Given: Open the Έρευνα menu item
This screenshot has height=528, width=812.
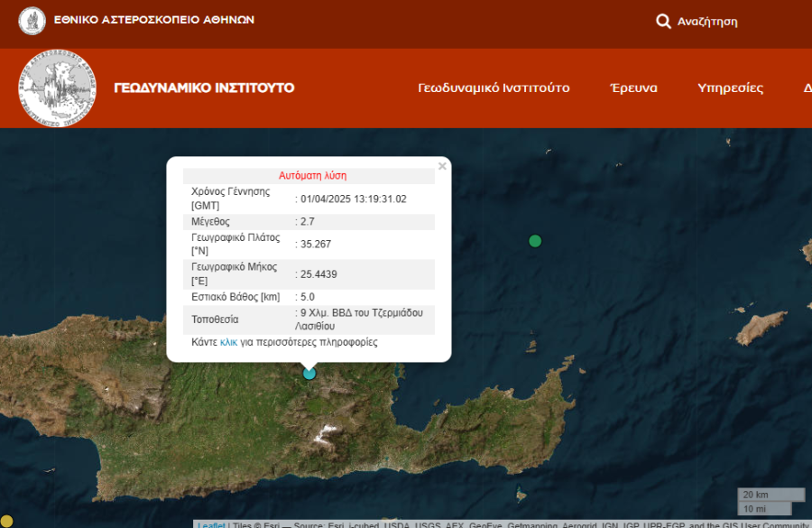Looking at the screenshot, I should coord(633,88).
